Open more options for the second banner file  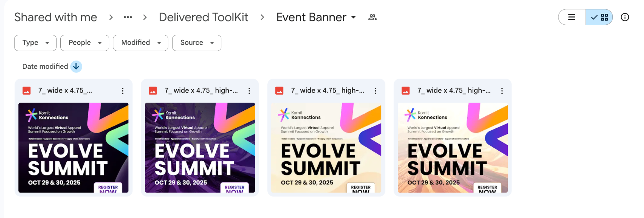tap(249, 91)
